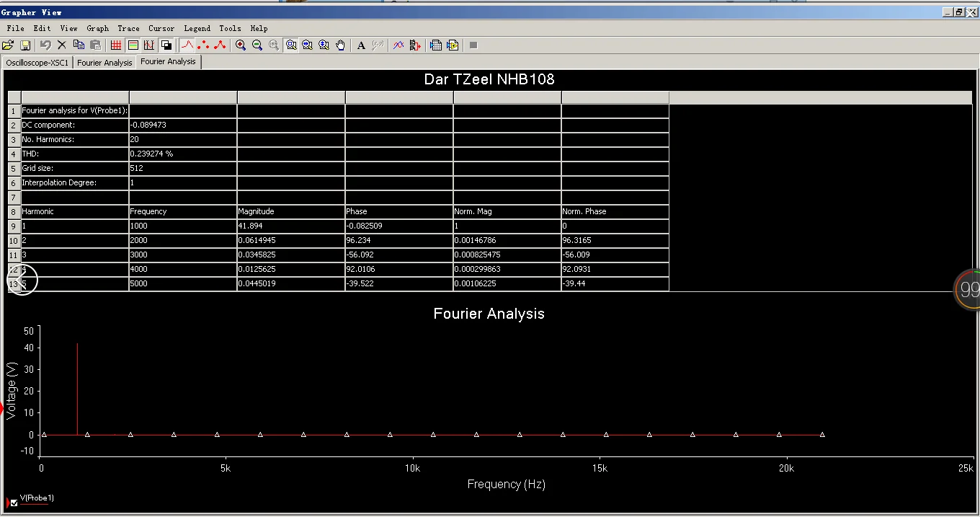This screenshot has width=980, height=517.
Task: Click the overlay traces icon
Action: 398,45
